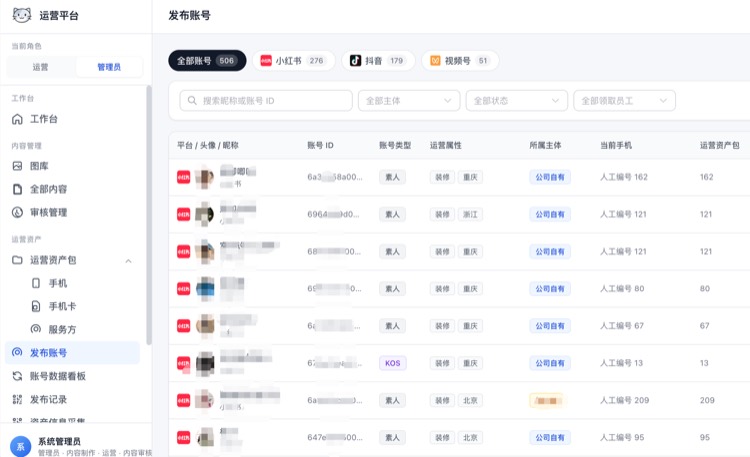The height and width of the screenshot is (457, 750).
Task: Click the 手机卡 SIM card icon
Action: tap(36, 306)
